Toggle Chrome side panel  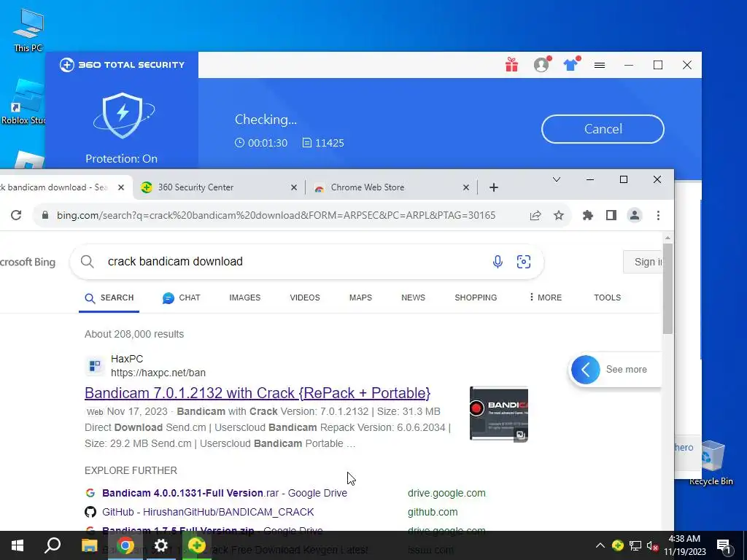[611, 215]
